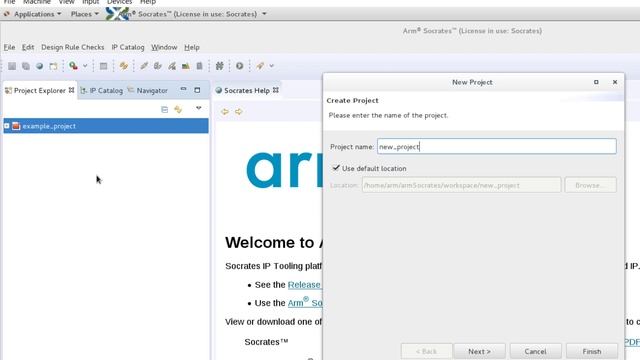Click the round dark run toolbar icon
Screen dimensions: 640x360
tap(240, 66)
